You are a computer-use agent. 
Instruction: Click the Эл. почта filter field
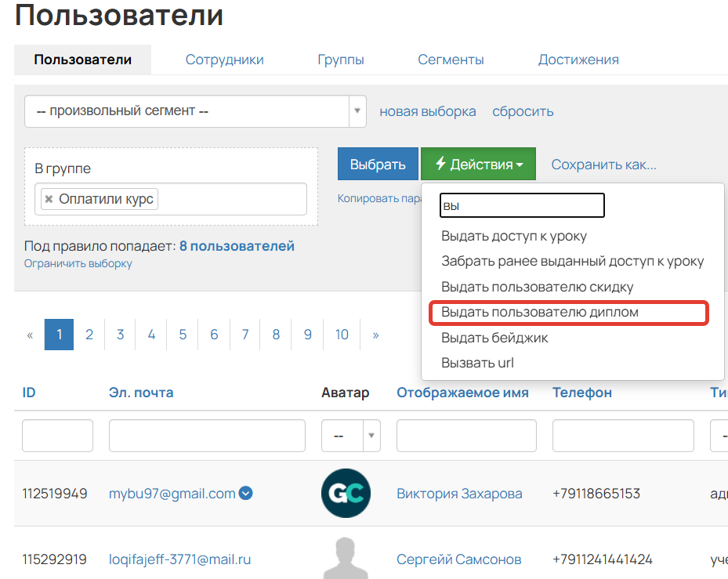(x=207, y=436)
